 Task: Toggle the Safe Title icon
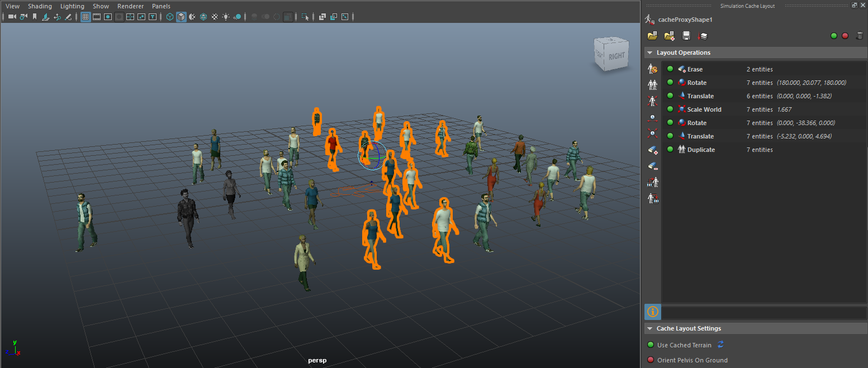[x=152, y=17]
